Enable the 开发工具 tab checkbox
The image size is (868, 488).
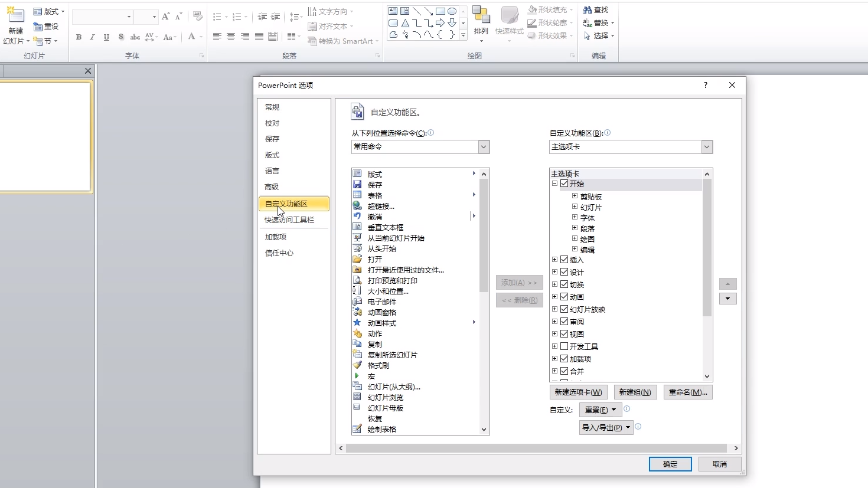click(x=564, y=346)
